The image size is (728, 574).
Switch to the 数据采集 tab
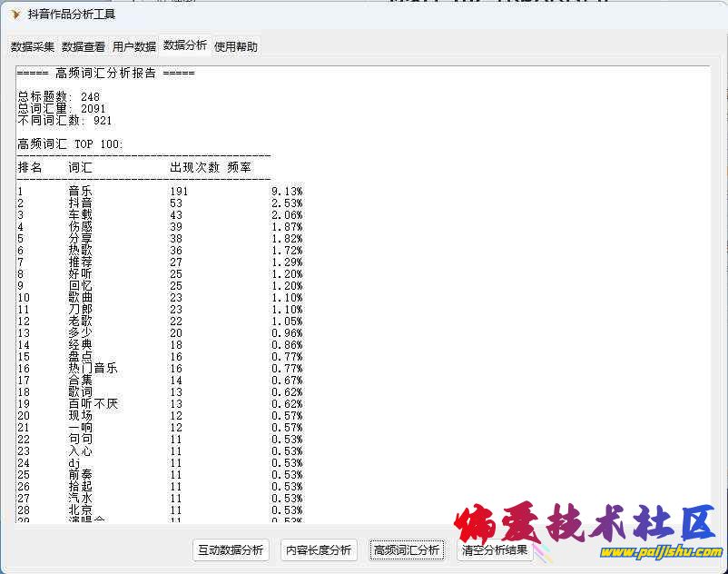tap(33, 47)
